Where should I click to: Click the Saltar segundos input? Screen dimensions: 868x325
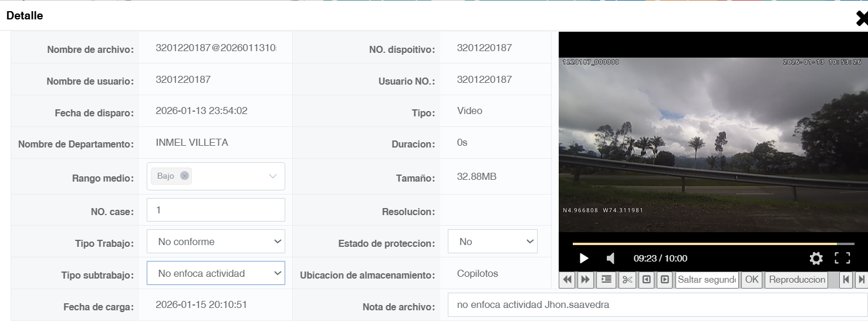click(707, 280)
